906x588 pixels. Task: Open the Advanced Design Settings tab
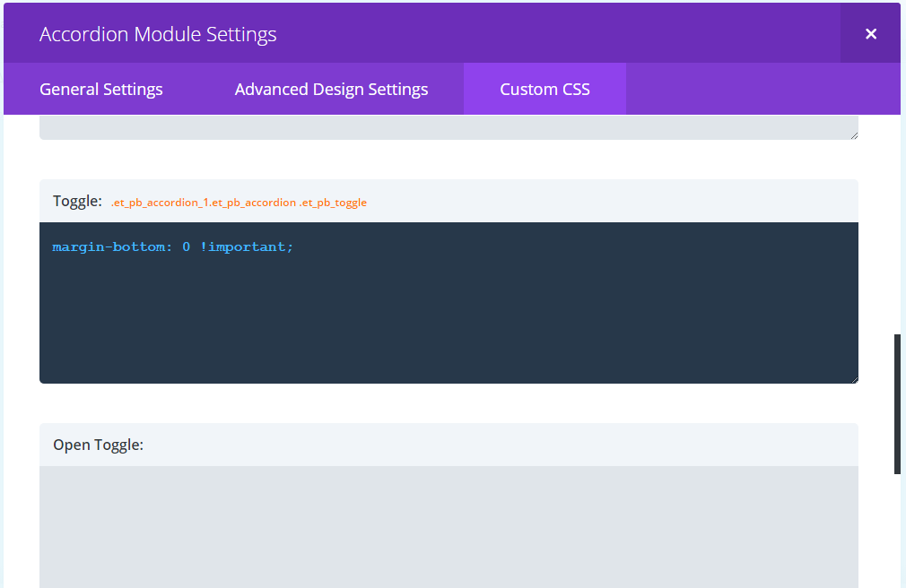coord(331,90)
